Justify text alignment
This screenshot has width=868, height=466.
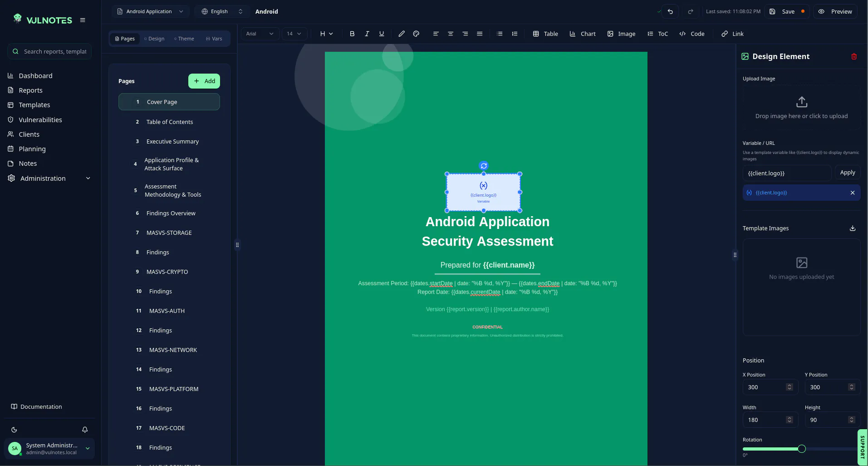point(480,34)
